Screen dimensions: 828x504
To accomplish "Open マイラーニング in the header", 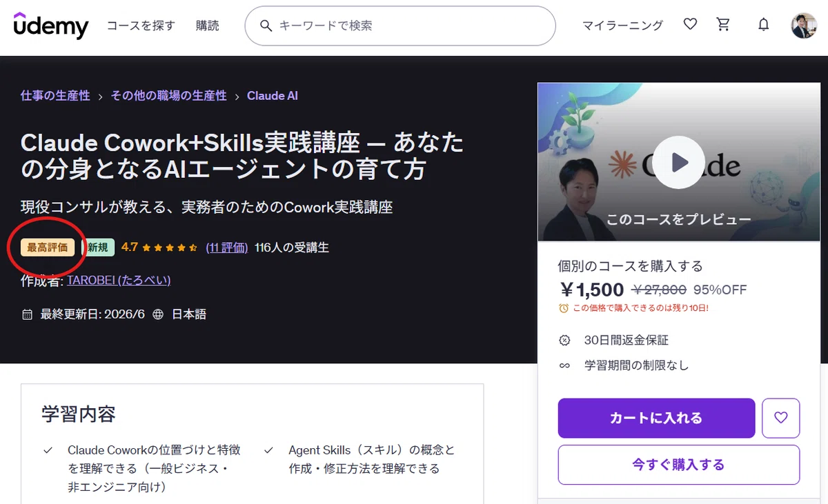I will tap(622, 26).
